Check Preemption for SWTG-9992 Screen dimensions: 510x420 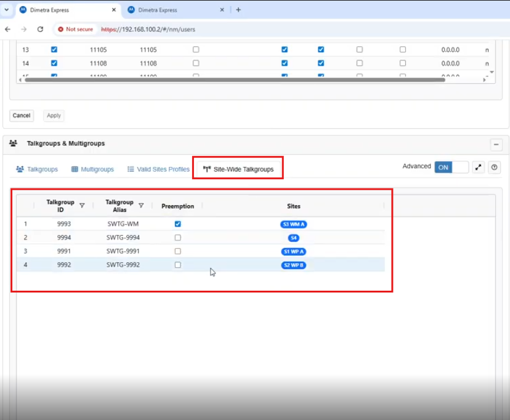click(x=177, y=265)
